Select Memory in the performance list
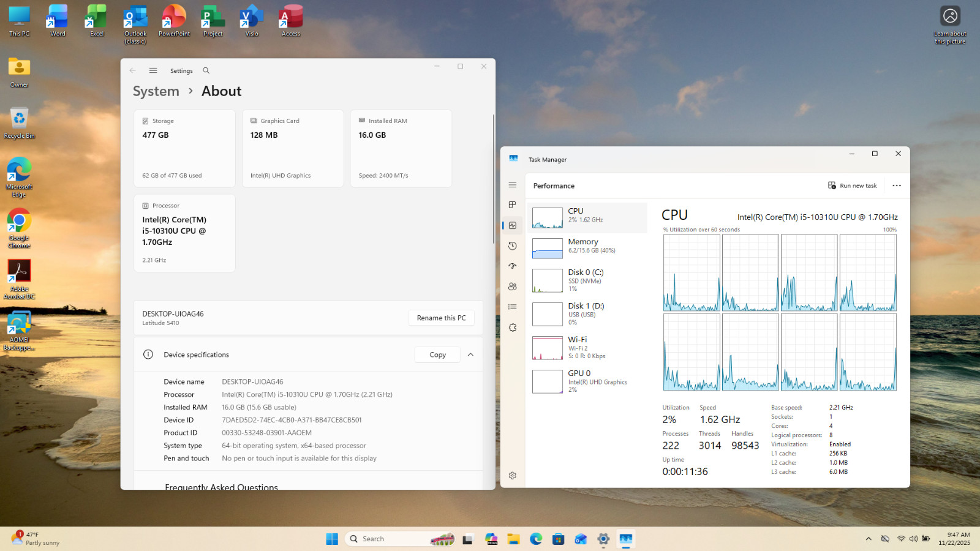 (x=587, y=248)
